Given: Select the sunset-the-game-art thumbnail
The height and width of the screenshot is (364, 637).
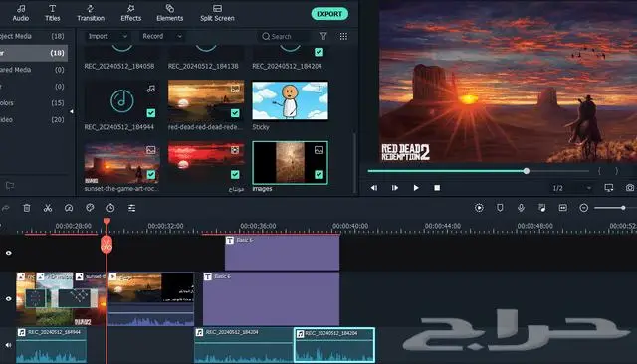Looking at the screenshot, I should tap(121, 162).
